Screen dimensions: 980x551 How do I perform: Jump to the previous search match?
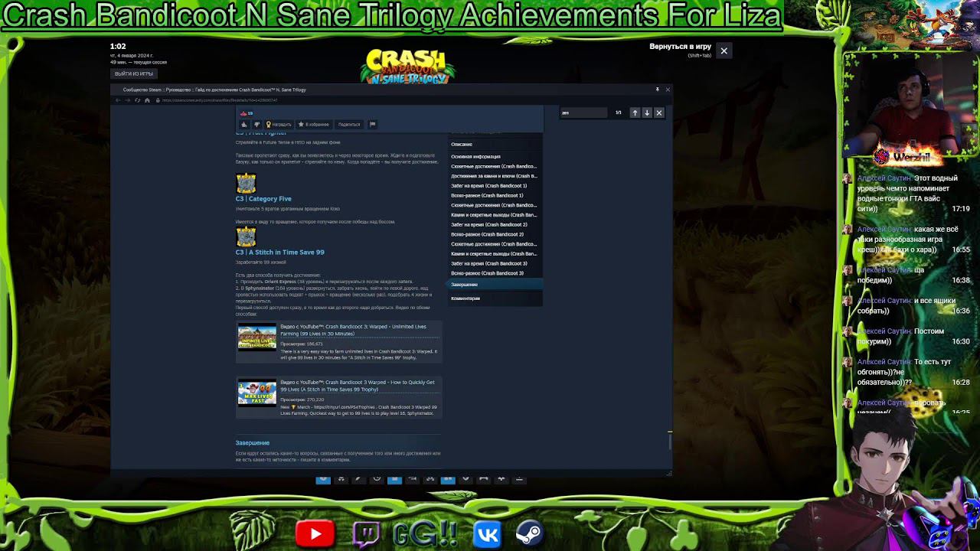[x=635, y=112]
